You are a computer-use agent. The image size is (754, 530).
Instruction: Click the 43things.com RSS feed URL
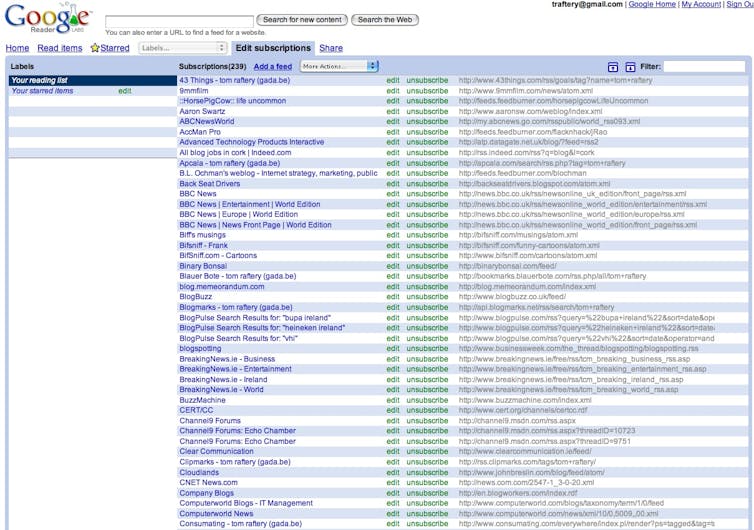pyautogui.click(x=555, y=80)
